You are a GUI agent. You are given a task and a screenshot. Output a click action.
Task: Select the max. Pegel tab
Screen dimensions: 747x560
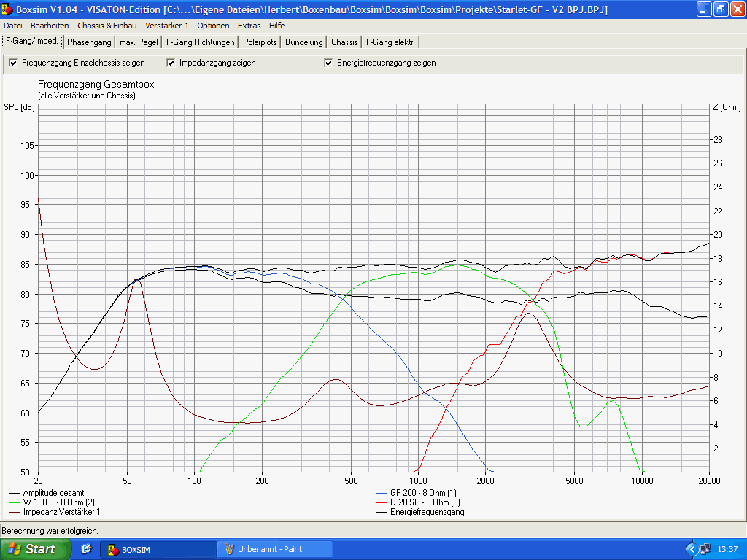click(139, 42)
